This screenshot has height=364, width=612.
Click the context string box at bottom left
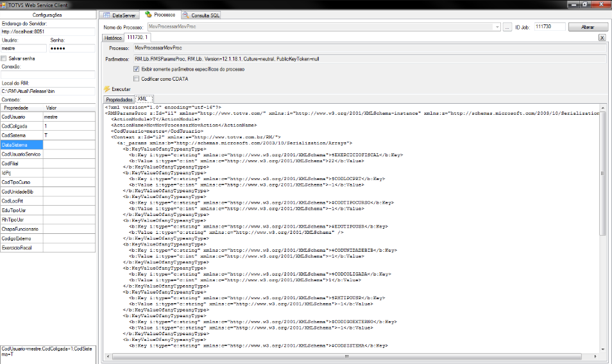pyautogui.click(x=47, y=354)
